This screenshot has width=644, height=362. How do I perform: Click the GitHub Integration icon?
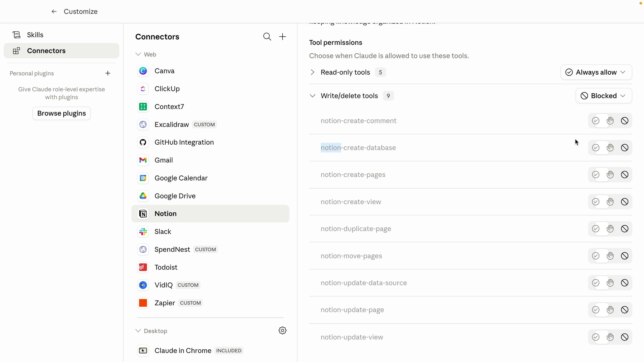[x=143, y=142]
